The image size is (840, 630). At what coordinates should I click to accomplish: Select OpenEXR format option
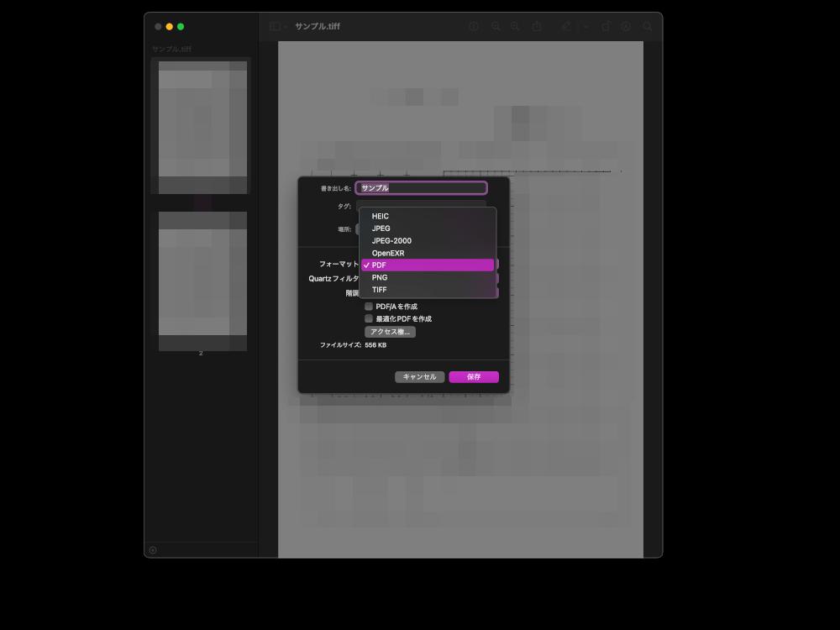(428, 253)
